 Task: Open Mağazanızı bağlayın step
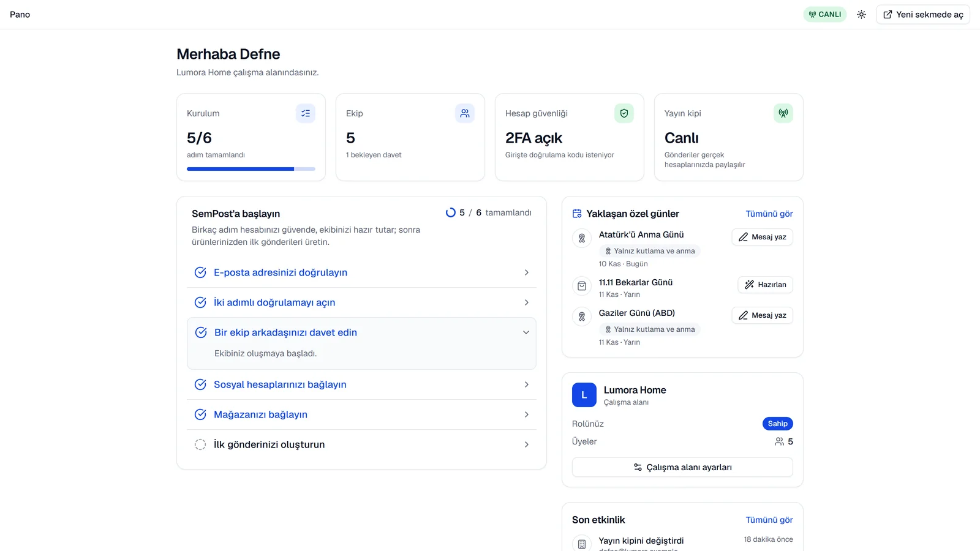(361, 414)
